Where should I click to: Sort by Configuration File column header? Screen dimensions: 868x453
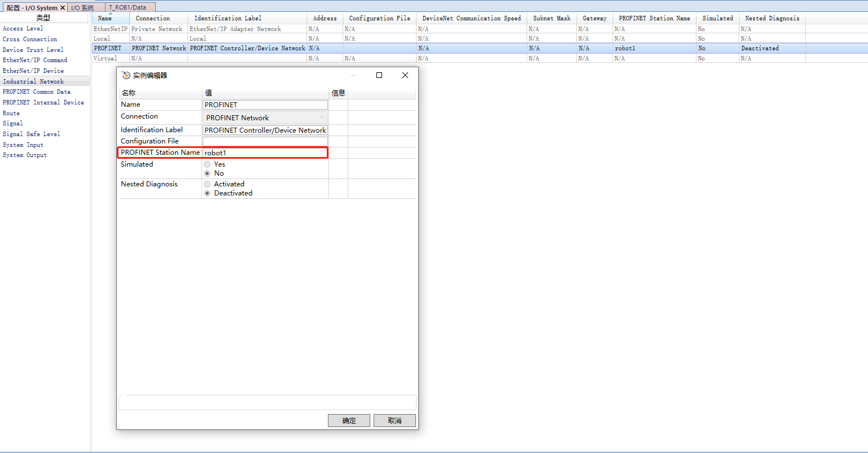click(380, 18)
